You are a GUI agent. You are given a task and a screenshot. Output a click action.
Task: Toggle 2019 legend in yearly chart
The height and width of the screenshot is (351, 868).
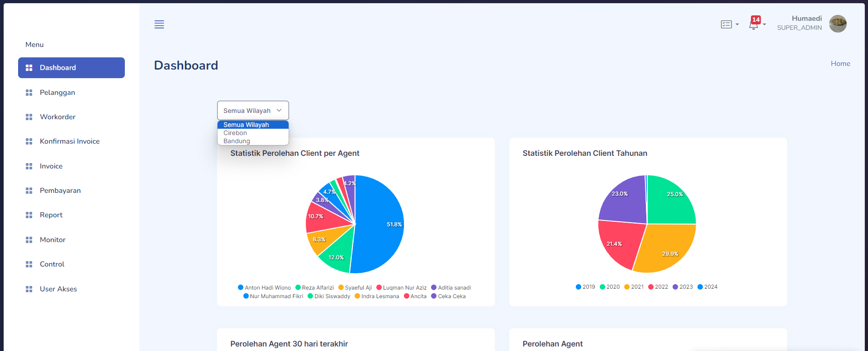[585, 287]
